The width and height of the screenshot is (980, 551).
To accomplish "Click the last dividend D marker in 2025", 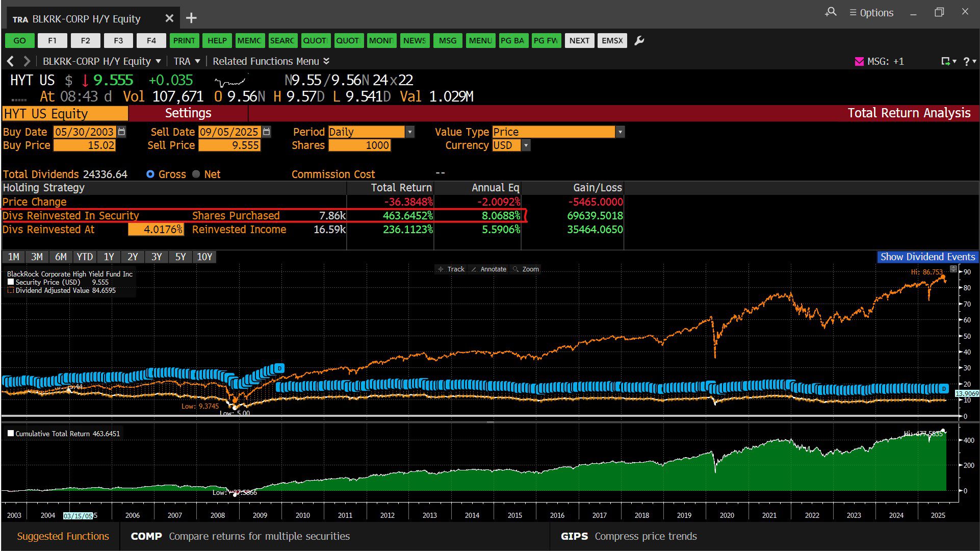I will [x=944, y=389].
